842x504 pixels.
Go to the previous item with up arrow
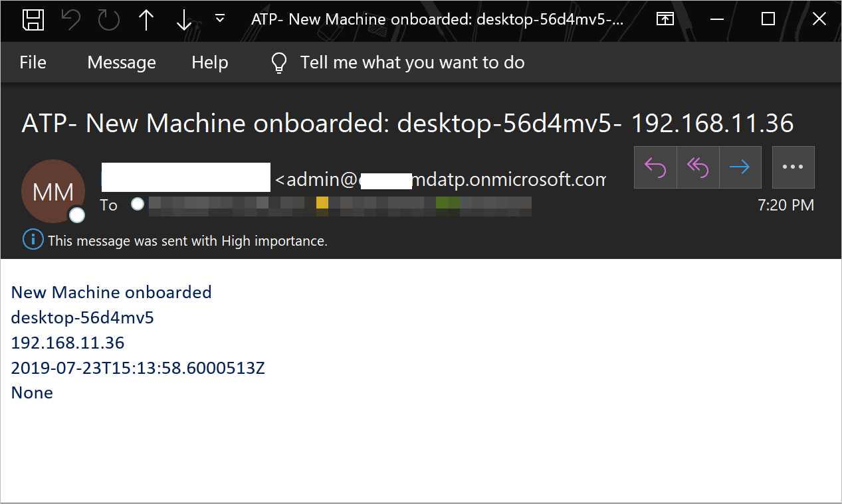[146, 20]
